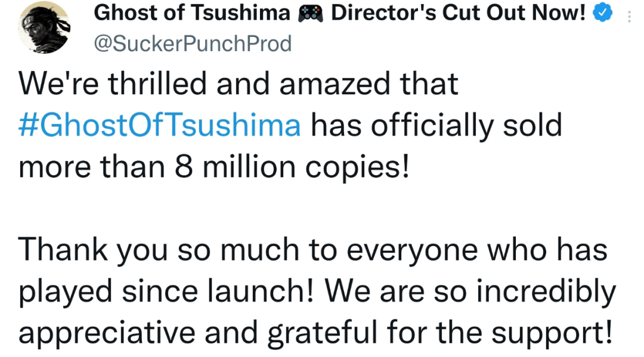Click the text "has officially sold"

click(x=436, y=126)
